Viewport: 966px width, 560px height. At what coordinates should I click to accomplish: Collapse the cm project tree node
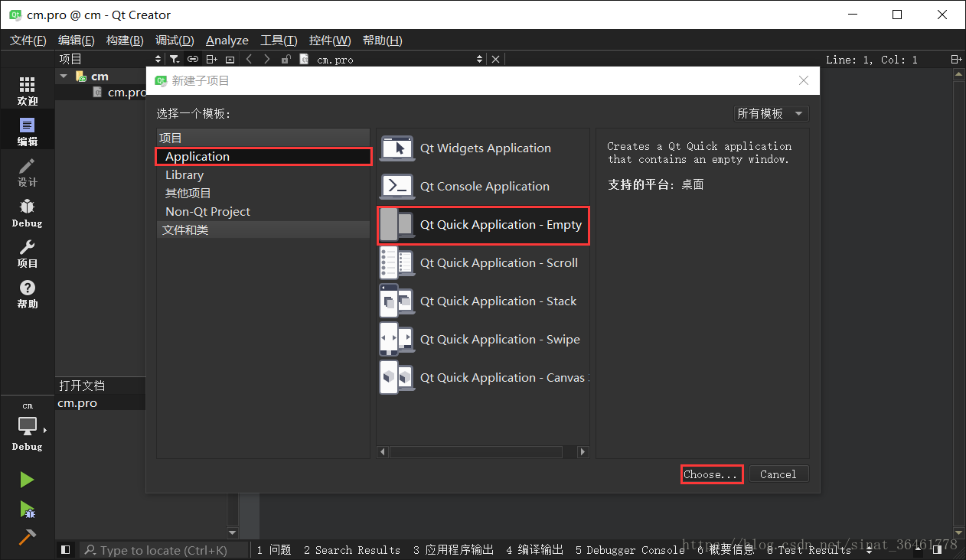pos(64,76)
